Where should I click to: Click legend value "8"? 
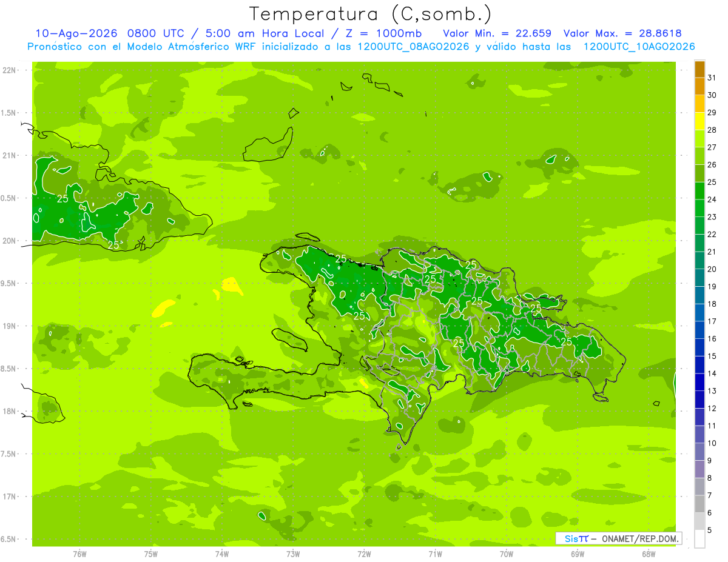(x=709, y=478)
